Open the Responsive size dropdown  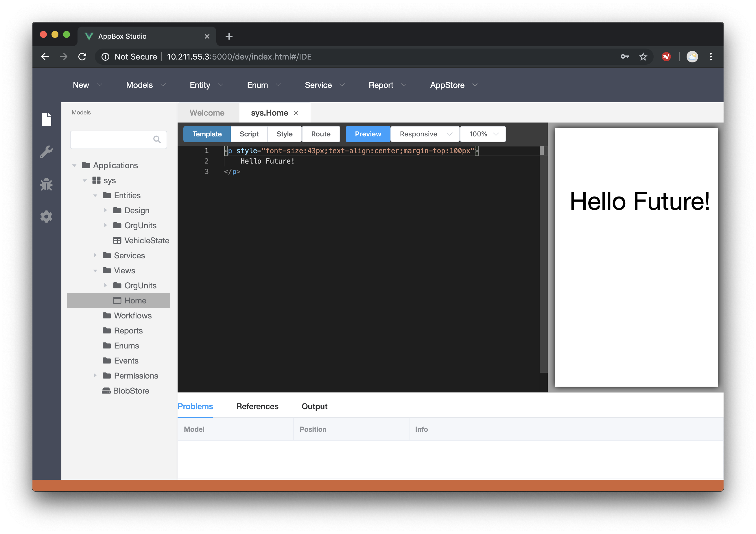[x=425, y=134]
